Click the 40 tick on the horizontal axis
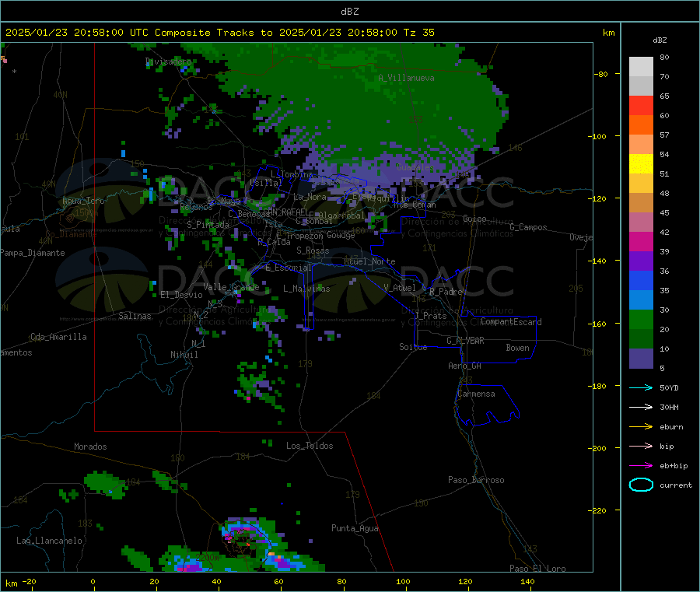This screenshot has width=700, height=592. click(x=216, y=582)
